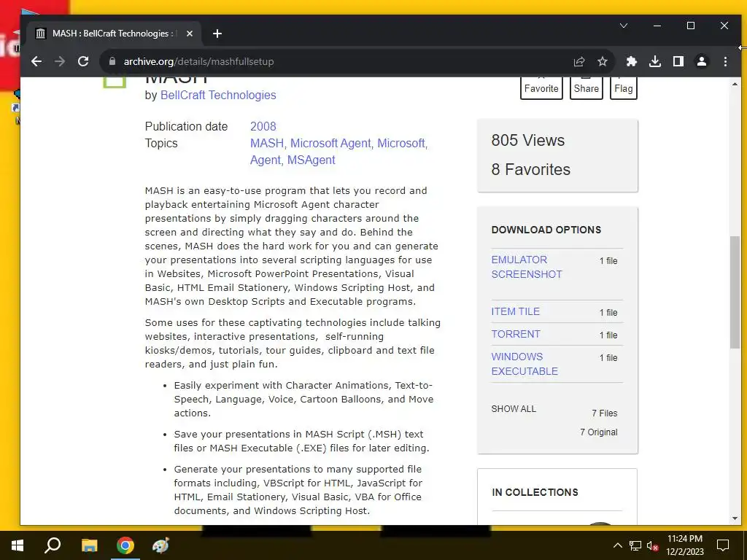This screenshot has width=747, height=560.
Task: Click the address bar URL
Action: [198, 61]
